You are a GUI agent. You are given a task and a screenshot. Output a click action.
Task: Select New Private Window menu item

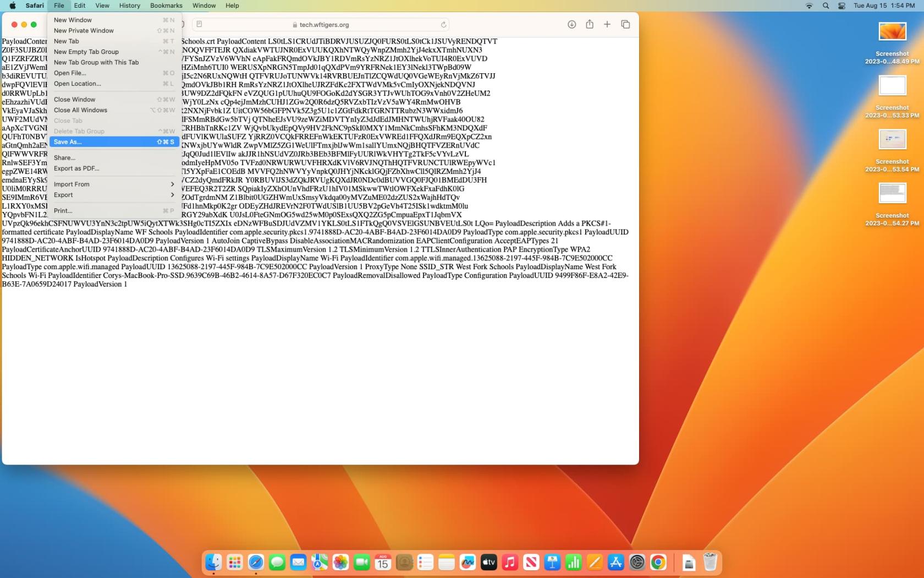(114, 31)
